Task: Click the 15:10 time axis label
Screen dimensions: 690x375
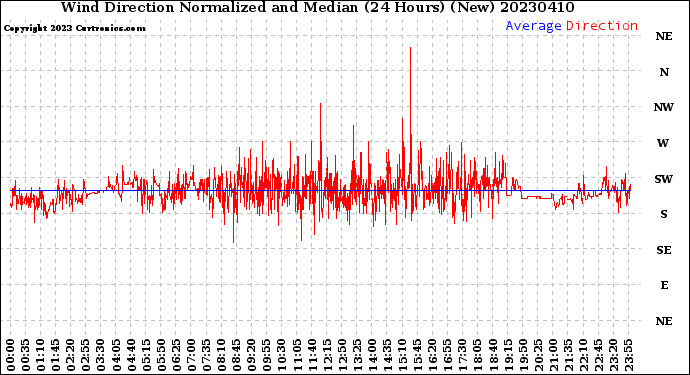Action: point(403,355)
